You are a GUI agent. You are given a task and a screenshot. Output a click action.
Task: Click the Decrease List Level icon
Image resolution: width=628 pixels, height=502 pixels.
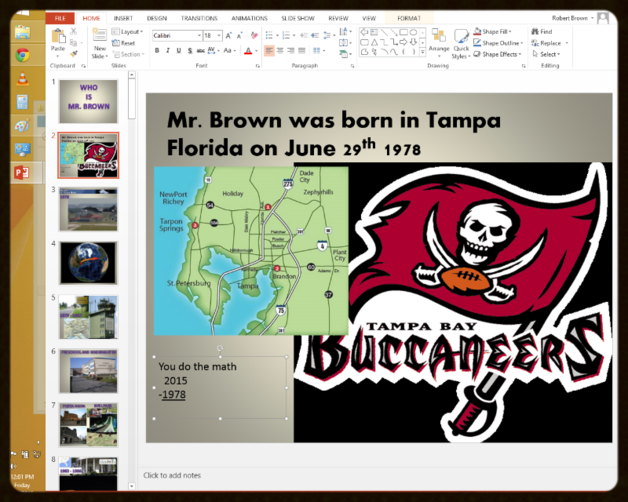point(304,36)
